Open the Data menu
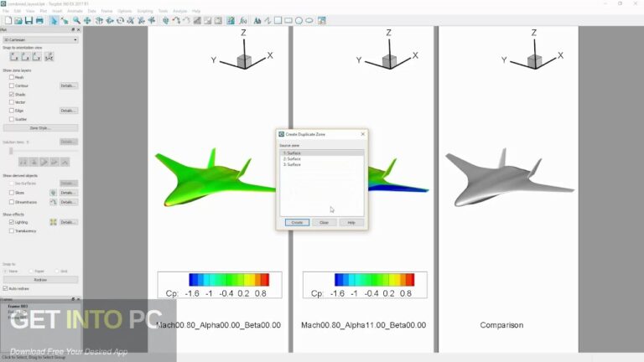 coord(91,11)
